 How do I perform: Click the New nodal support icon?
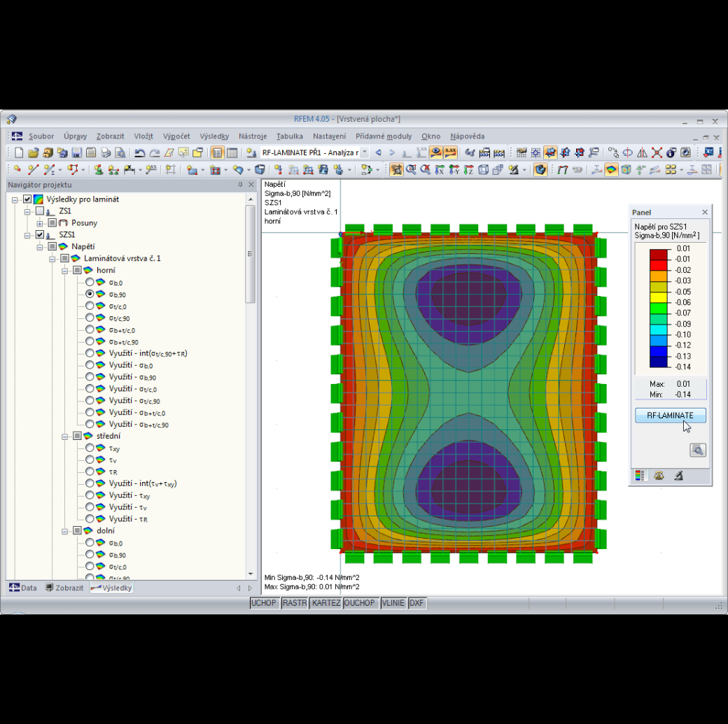[x=99, y=170]
